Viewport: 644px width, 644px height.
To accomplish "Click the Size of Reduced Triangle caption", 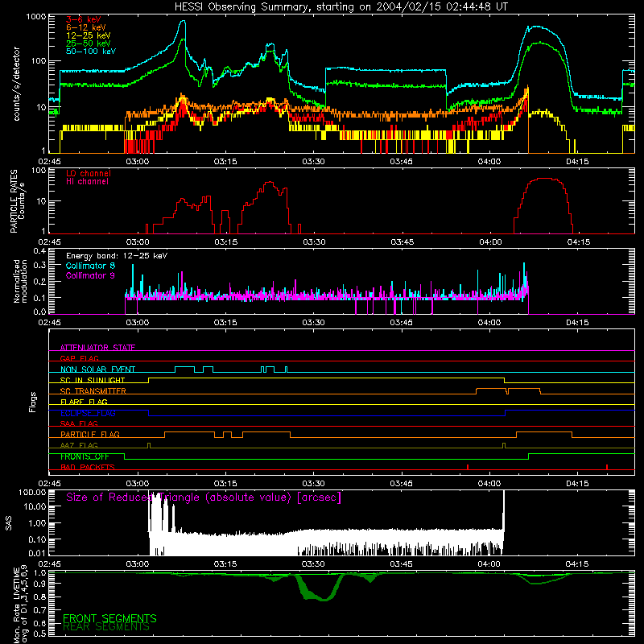I will point(204,497).
